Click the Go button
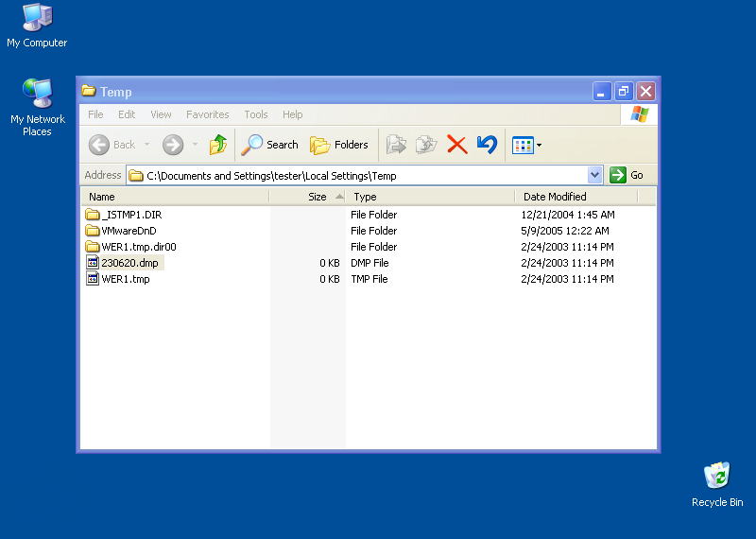The image size is (756, 539). tap(627, 175)
